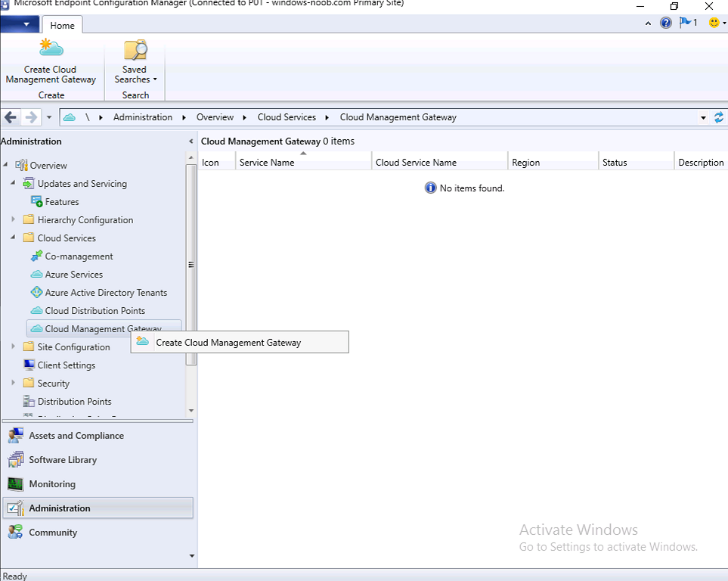Sort by the Service Name column

click(304, 162)
